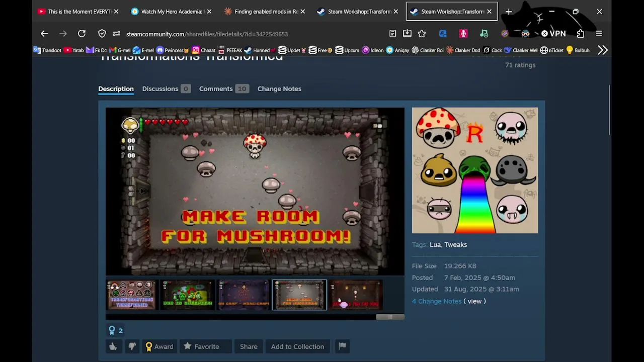Open a new browser tab
The width and height of the screenshot is (644, 362).
(x=509, y=11)
